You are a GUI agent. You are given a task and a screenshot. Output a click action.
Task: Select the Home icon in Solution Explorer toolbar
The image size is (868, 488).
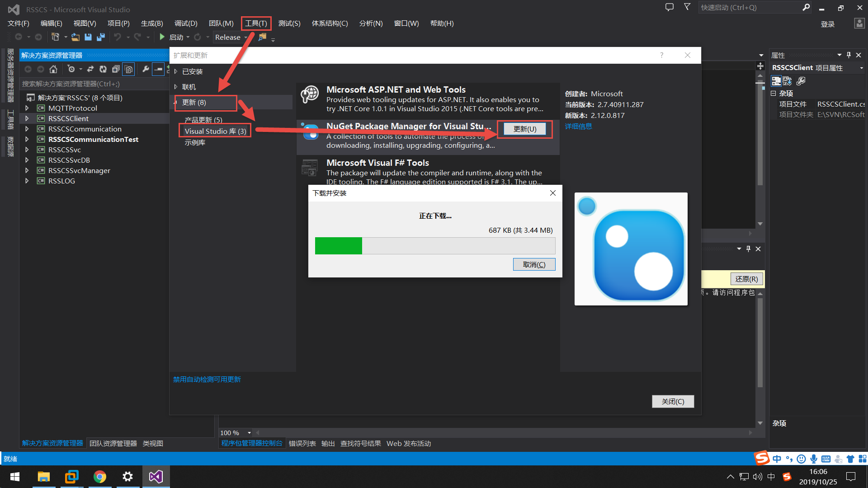(53, 69)
